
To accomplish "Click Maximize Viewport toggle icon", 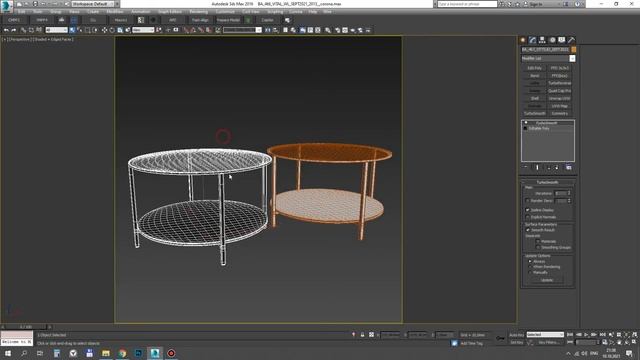I will point(635,342).
